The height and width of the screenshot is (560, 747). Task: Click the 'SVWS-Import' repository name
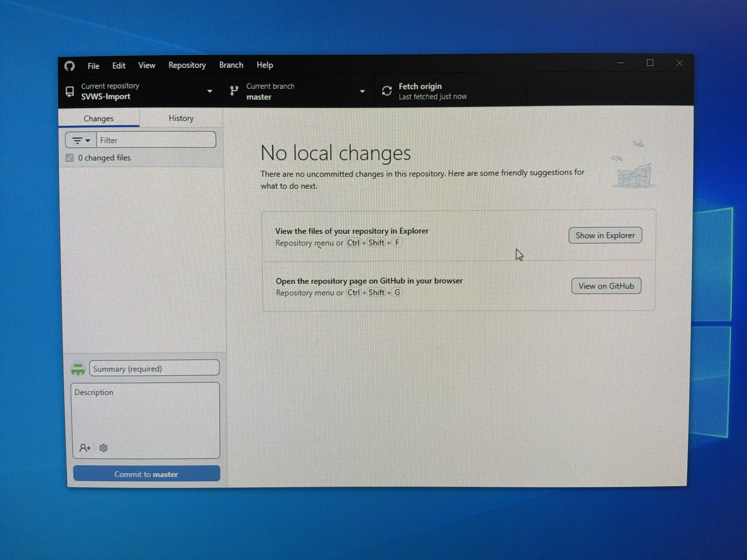coord(106,96)
